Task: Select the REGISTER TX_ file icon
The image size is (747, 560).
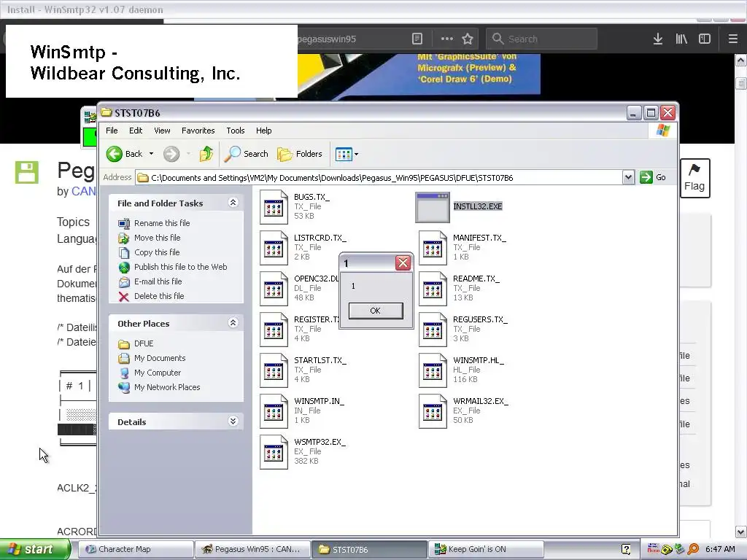Action: click(274, 330)
